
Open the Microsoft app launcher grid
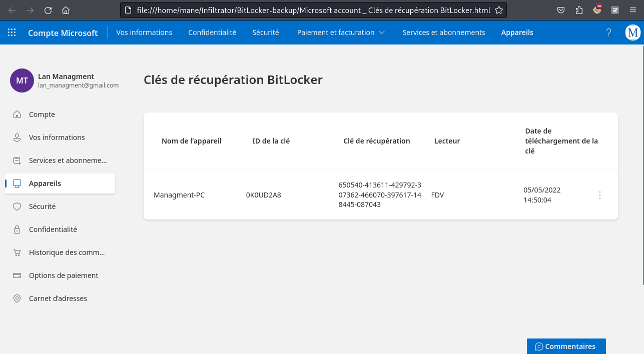12,32
